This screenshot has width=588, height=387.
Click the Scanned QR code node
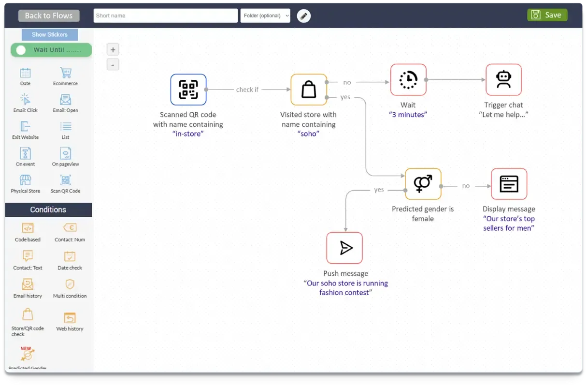188,89
